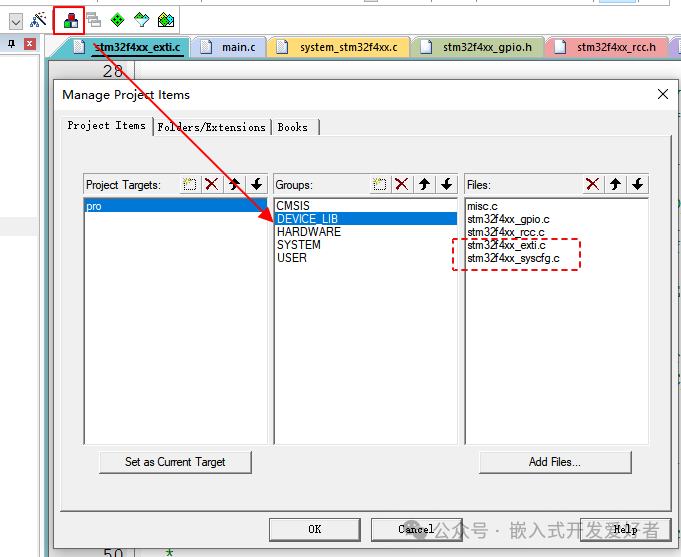
Task: Add a new group with New icon
Action: (379, 184)
